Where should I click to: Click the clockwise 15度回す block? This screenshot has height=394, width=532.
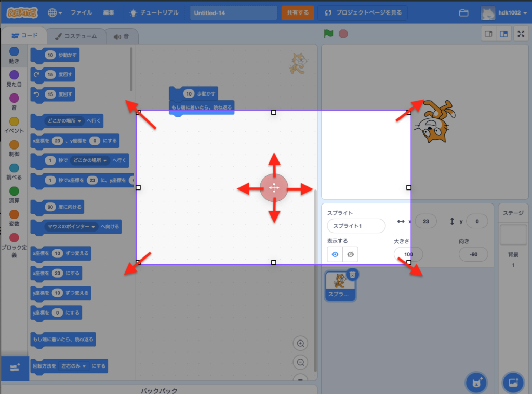[52, 75]
